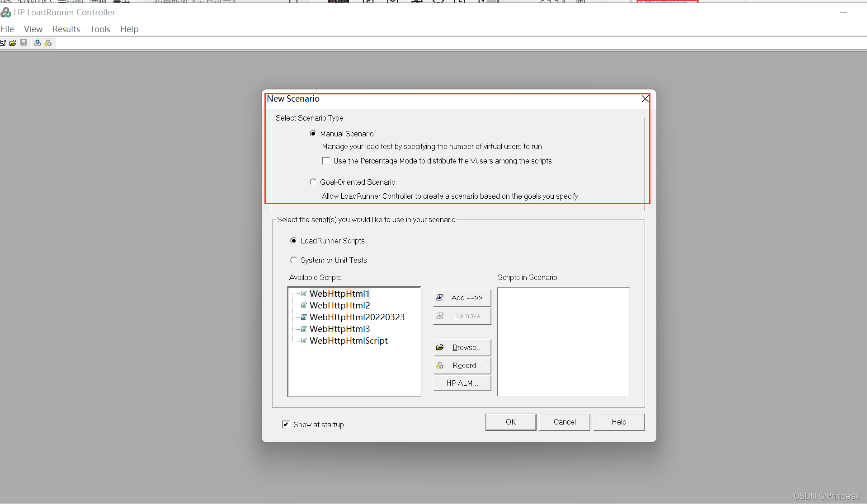Choose System or Unit Tests option
The image size is (867, 504).
click(293, 260)
